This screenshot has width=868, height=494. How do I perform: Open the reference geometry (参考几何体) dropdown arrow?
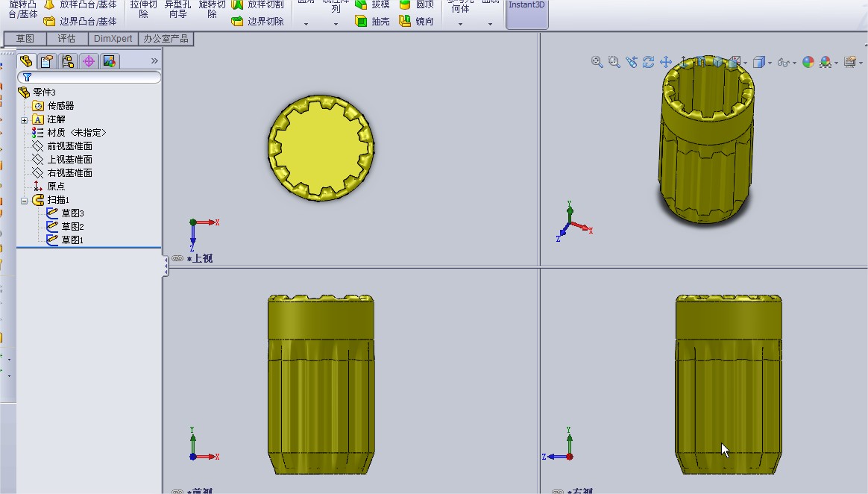pyautogui.click(x=460, y=24)
